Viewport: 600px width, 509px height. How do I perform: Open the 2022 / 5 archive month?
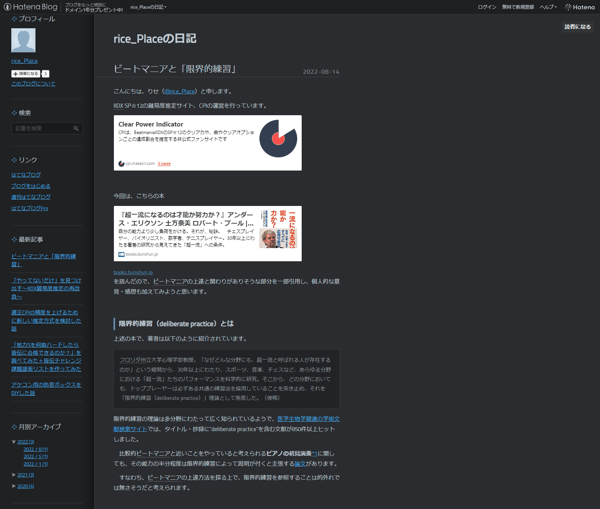[36, 457]
